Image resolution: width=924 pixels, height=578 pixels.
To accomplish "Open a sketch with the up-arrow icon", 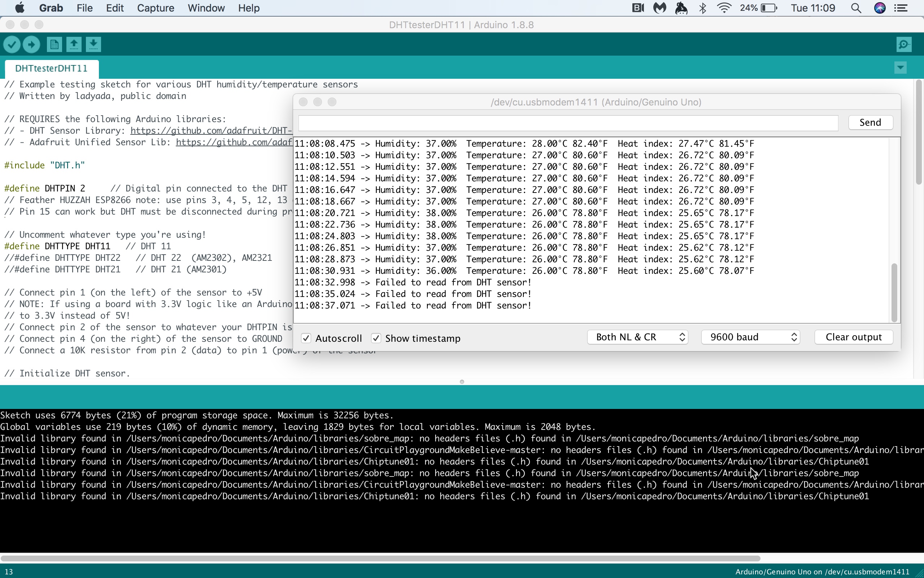I will (x=74, y=44).
